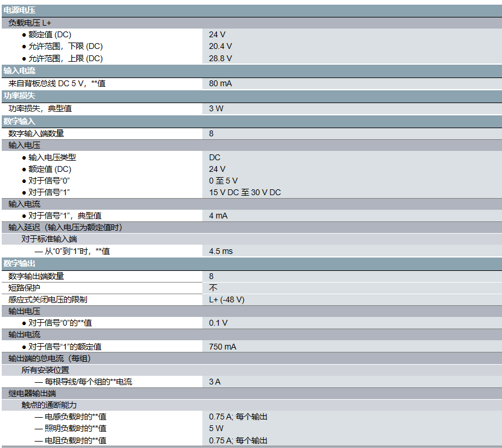
Task: Click the 4 mA input current value
Action: click(x=218, y=216)
